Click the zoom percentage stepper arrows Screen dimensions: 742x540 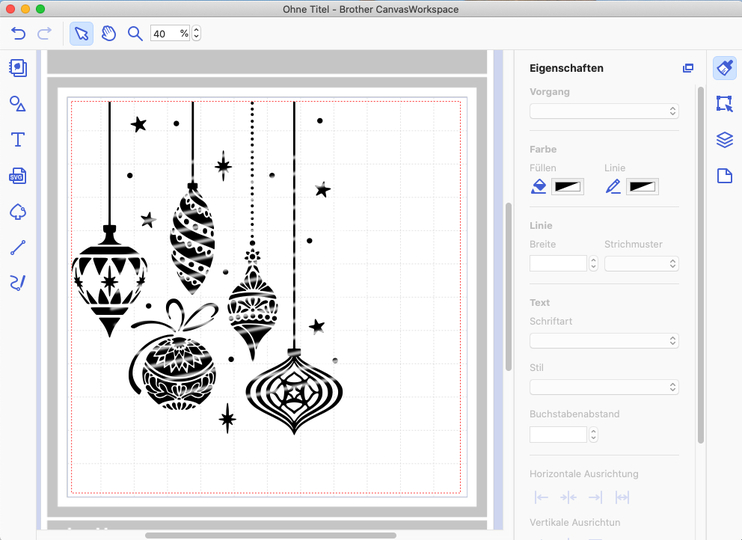pos(196,34)
